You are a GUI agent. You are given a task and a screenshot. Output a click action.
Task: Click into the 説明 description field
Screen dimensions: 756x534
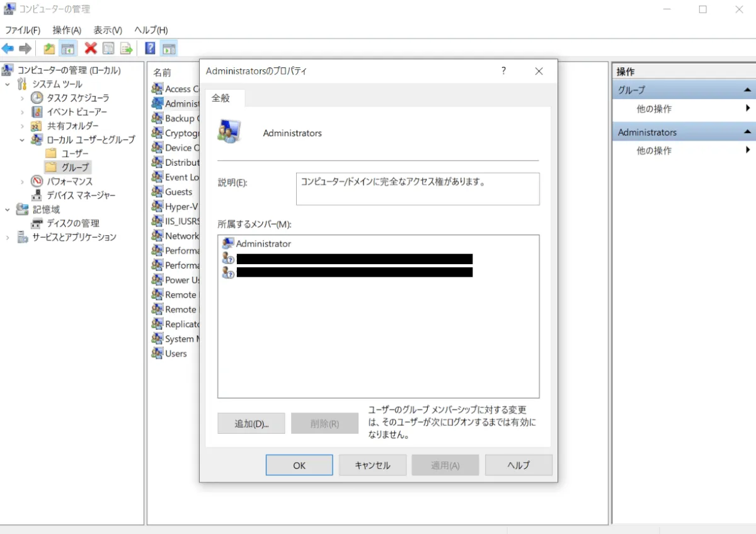(418, 189)
